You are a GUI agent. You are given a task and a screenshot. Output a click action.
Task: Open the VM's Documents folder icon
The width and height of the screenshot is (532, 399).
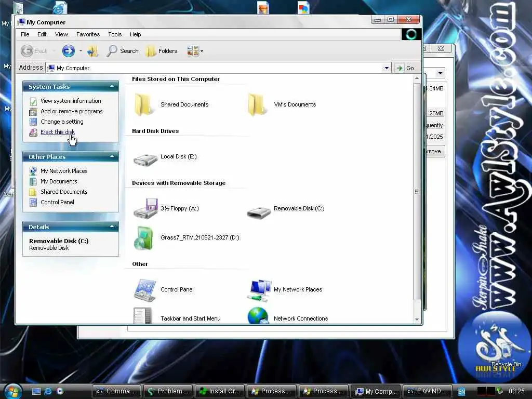257,104
